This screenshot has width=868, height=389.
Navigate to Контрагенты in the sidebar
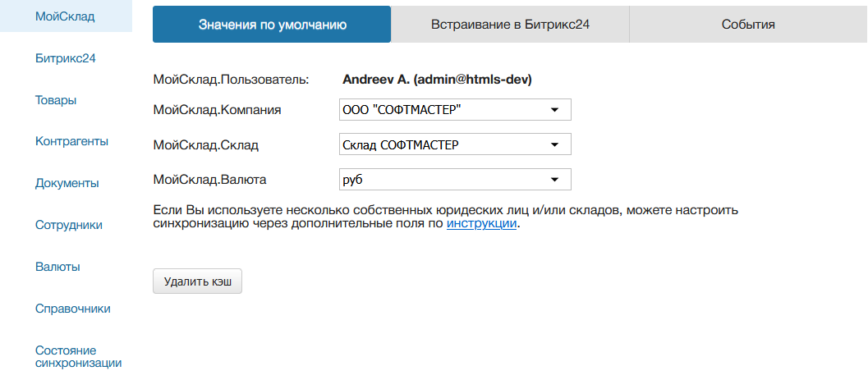[72, 141]
